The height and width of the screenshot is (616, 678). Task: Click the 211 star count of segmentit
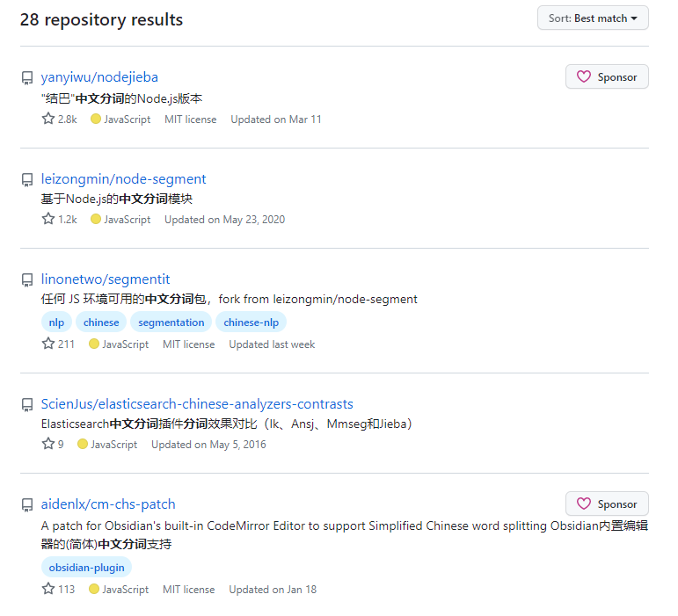point(58,344)
